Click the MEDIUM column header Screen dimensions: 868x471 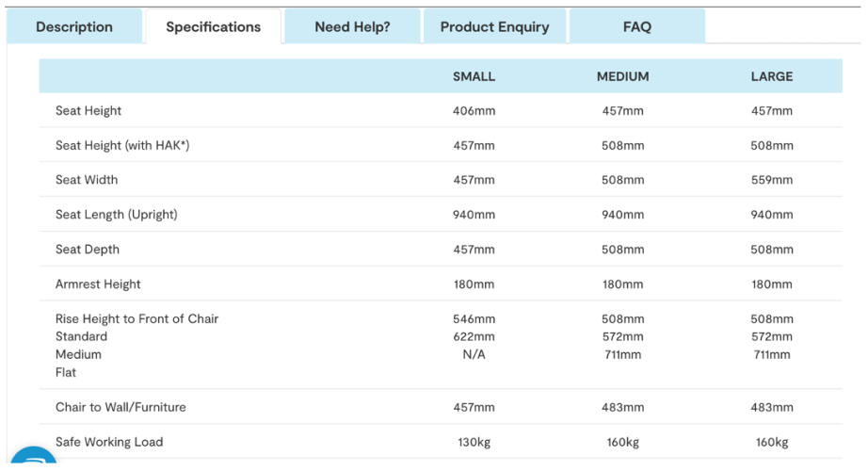pos(623,76)
